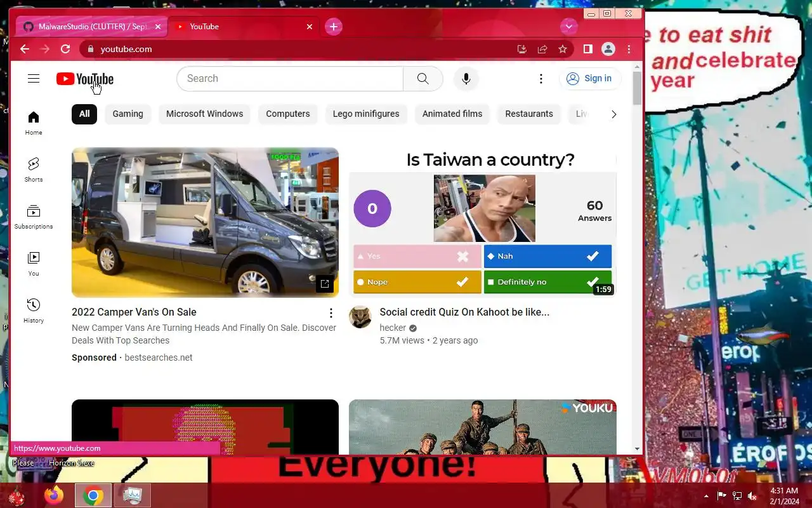The image size is (812, 508).
Task: Visit bestsearches.net sponsor link
Action: point(159,358)
